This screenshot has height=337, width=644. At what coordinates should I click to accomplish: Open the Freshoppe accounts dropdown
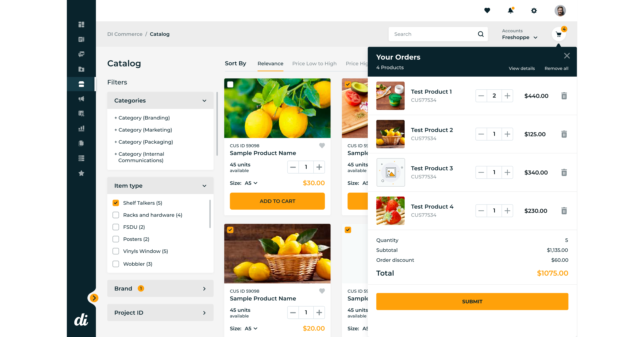click(x=519, y=37)
